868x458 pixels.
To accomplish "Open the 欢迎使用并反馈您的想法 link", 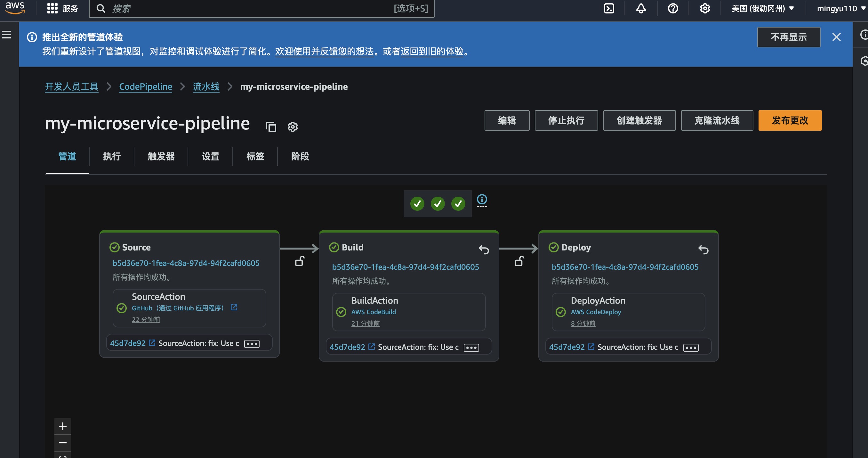I will [325, 52].
